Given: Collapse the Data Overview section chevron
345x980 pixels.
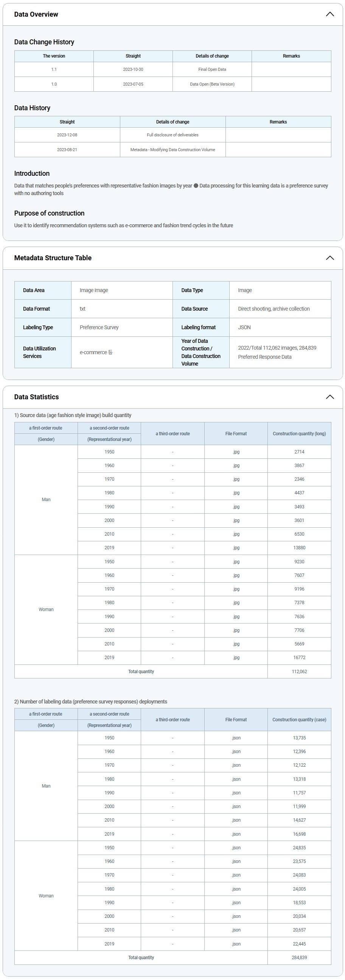Looking at the screenshot, I should (x=330, y=14).
